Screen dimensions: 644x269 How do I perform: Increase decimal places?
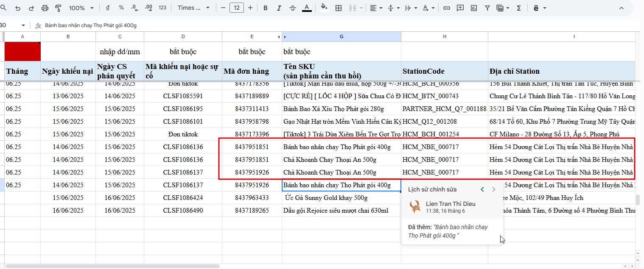[x=148, y=8]
